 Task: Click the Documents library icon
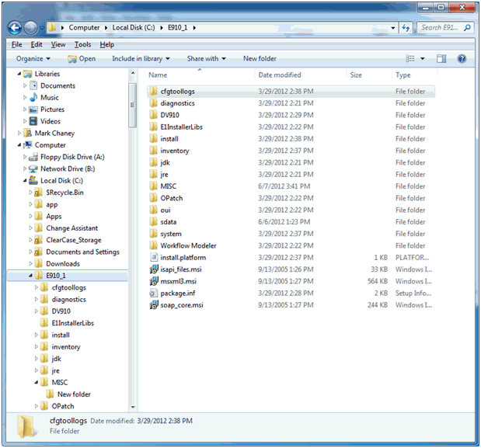click(x=33, y=85)
